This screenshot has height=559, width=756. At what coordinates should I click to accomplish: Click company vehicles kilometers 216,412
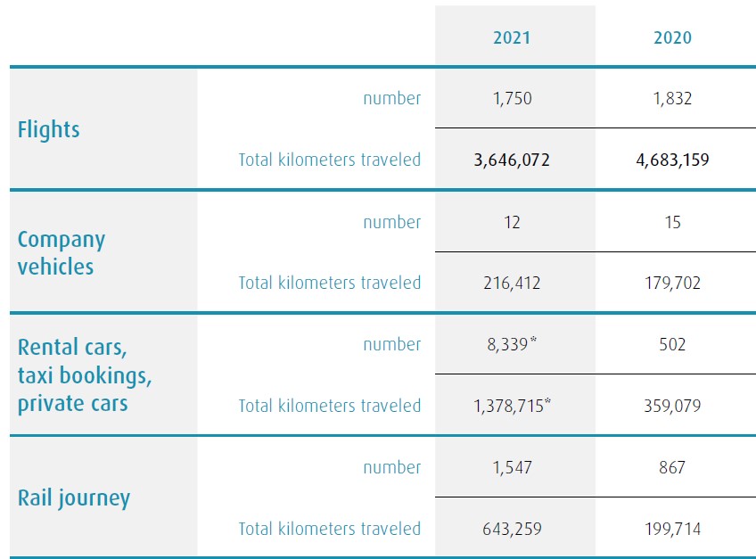pos(512,284)
